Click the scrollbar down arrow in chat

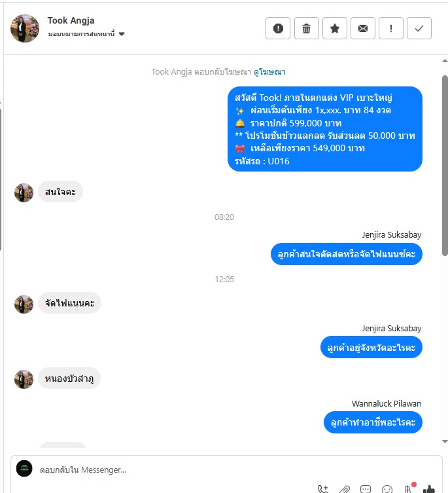click(x=445, y=441)
